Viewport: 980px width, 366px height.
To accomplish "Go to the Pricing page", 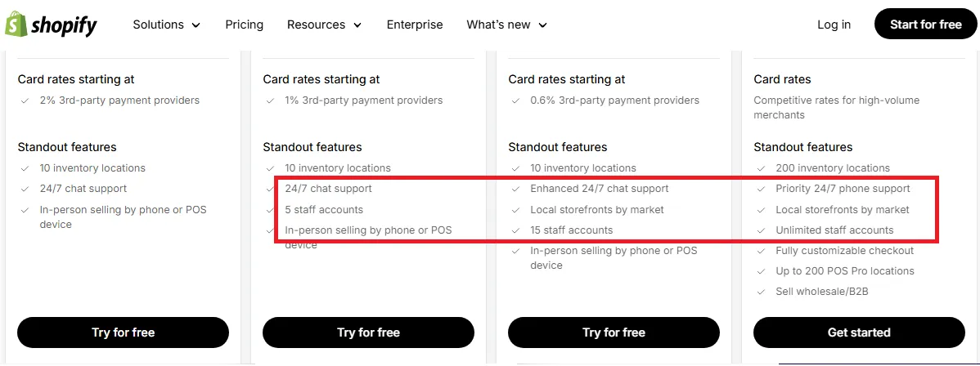I will (245, 25).
